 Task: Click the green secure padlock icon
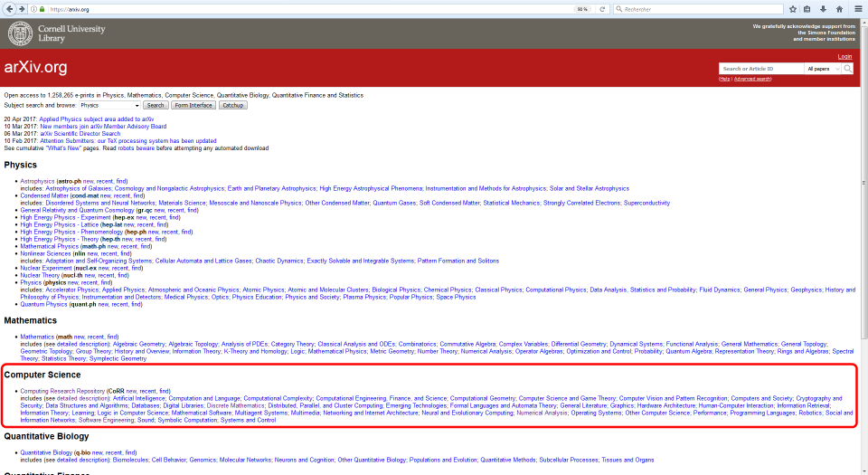click(x=42, y=9)
